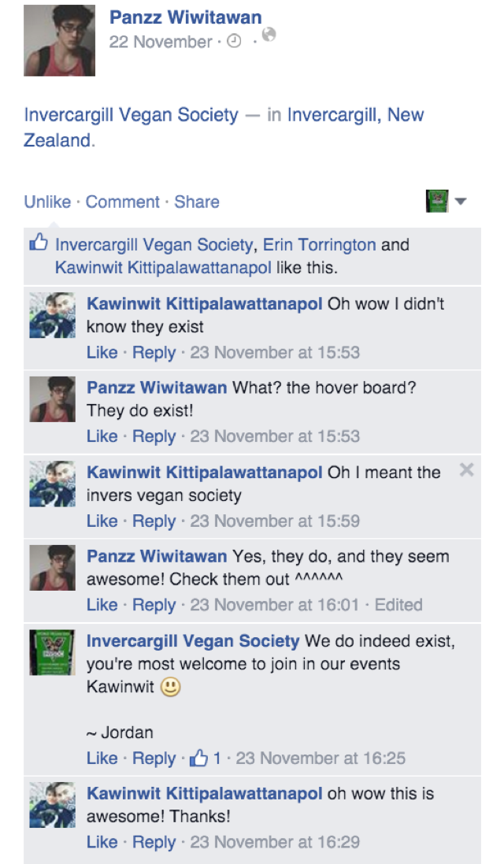Reply to the 'hover board' comment

coord(154,436)
